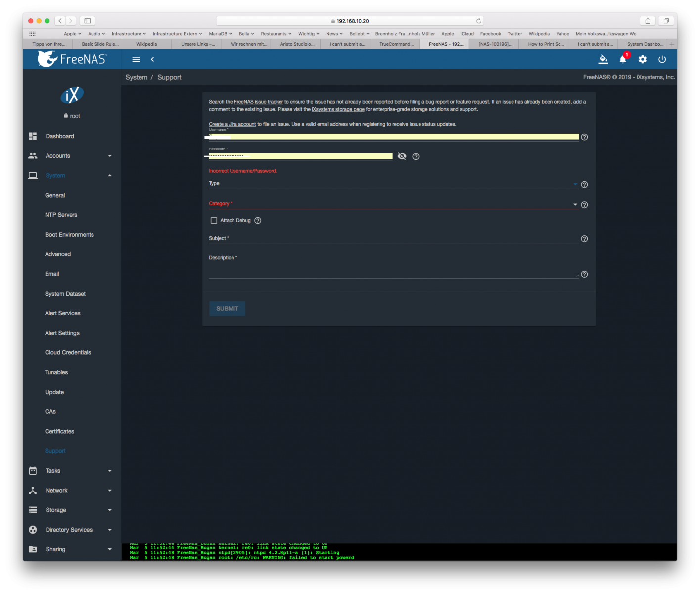700x594 pixels.
Task: Open Boot Environments in the sidebar
Action: (x=69, y=235)
